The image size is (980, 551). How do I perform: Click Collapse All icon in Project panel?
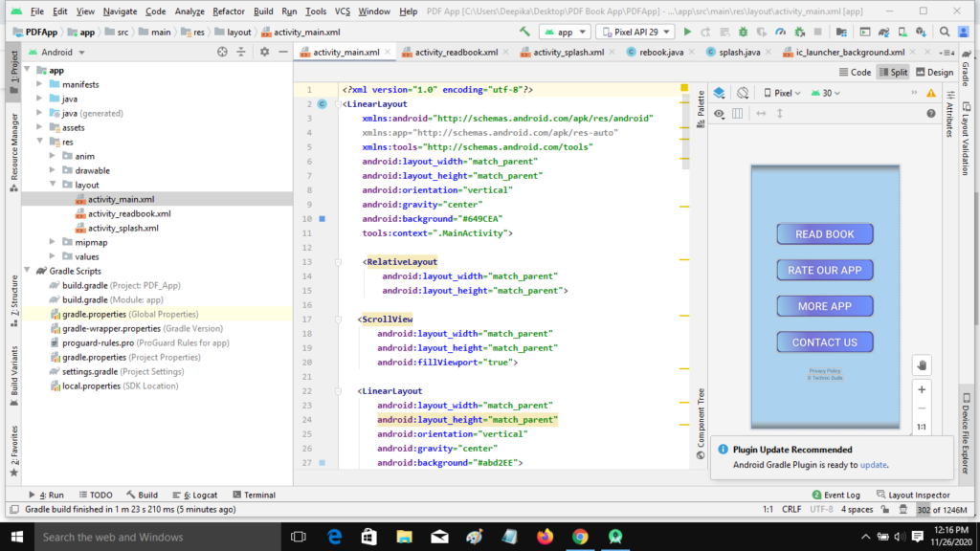[241, 53]
